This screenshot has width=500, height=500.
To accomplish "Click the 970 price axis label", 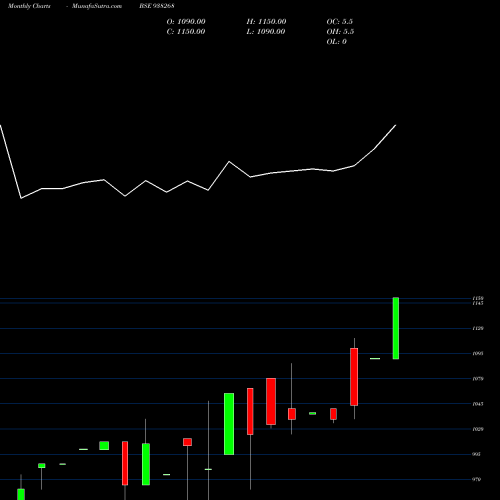I will coord(477,480).
